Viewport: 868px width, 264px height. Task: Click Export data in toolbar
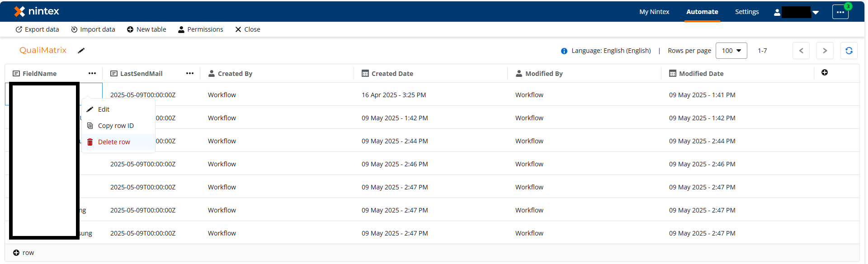pos(38,29)
